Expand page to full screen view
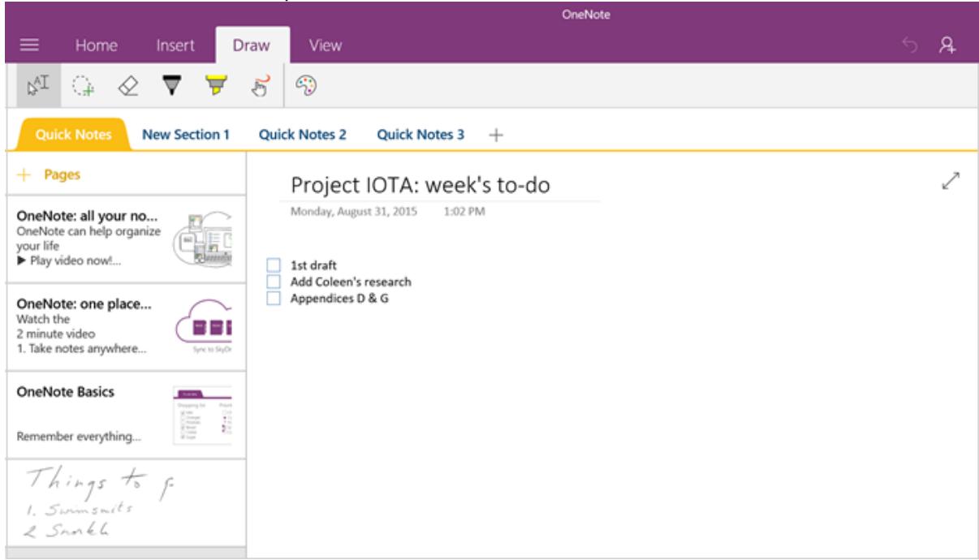The width and height of the screenshot is (979, 560). point(952,183)
